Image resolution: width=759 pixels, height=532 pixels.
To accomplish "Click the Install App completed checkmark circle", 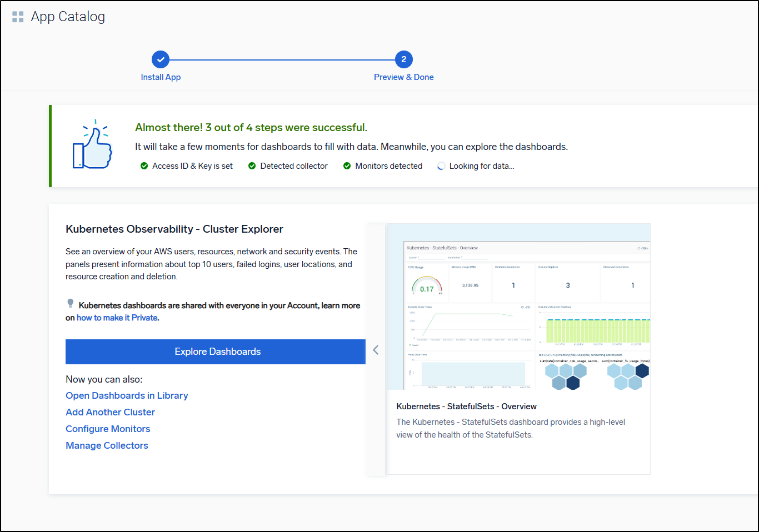I will (x=161, y=59).
